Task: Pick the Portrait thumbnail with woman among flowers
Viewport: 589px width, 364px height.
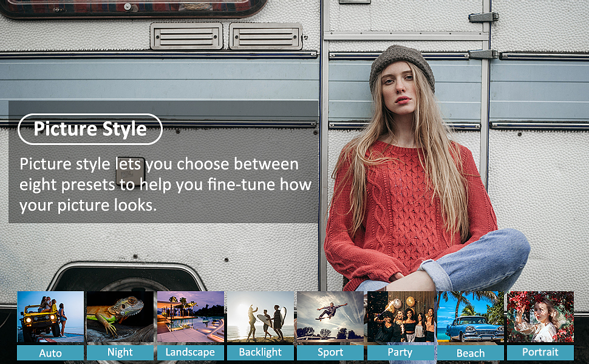Action: click(540, 317)
